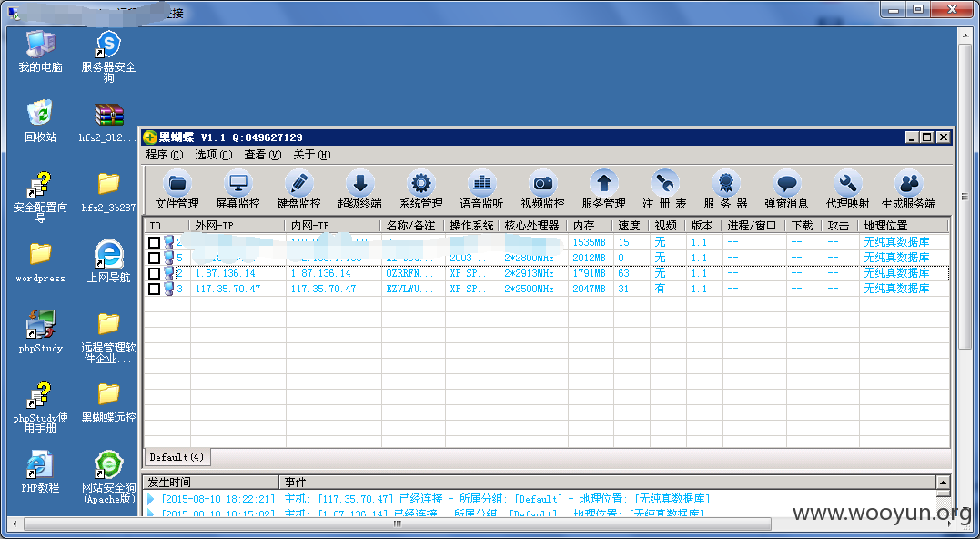Select the wordpress folder on desktop

click(41, 262)
